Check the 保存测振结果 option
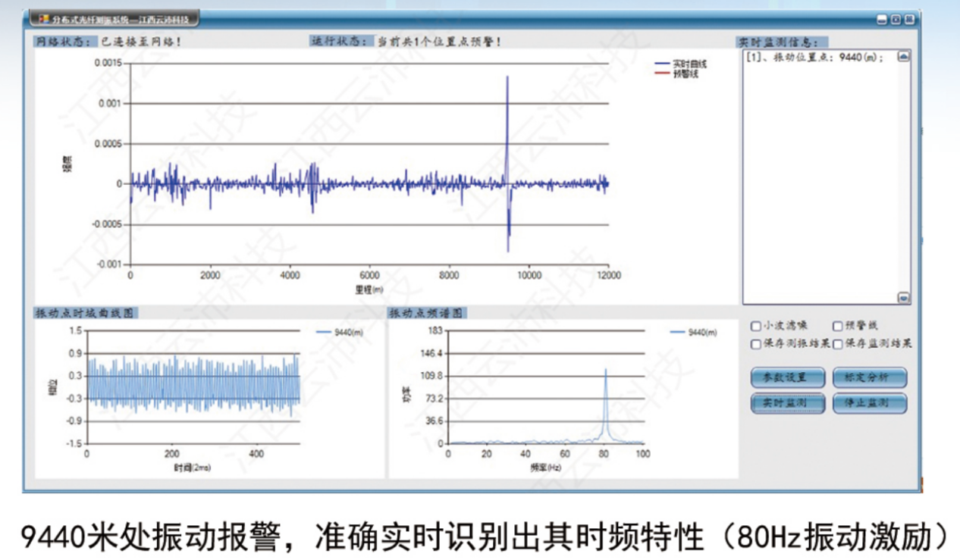Viewport: 960px width, 560px height. click(755, 345)
